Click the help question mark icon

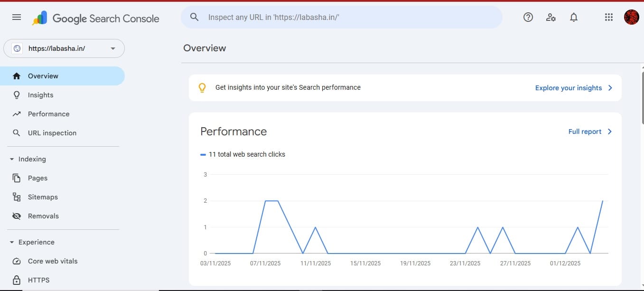tap(528, 17)
